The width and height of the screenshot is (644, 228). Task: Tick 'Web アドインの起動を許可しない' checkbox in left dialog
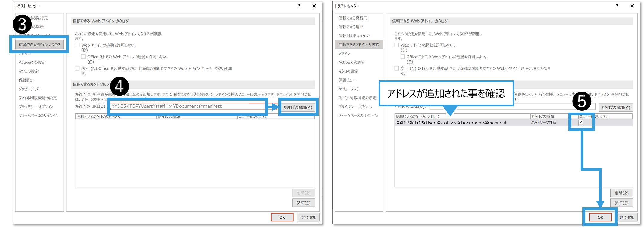point(77,45)
